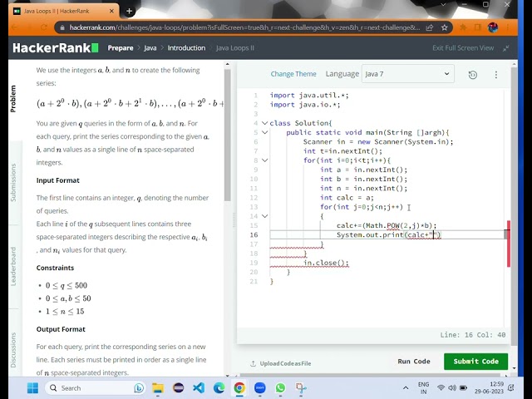Click the 'Line: 16 Col: 40' status text

[473, 335]
